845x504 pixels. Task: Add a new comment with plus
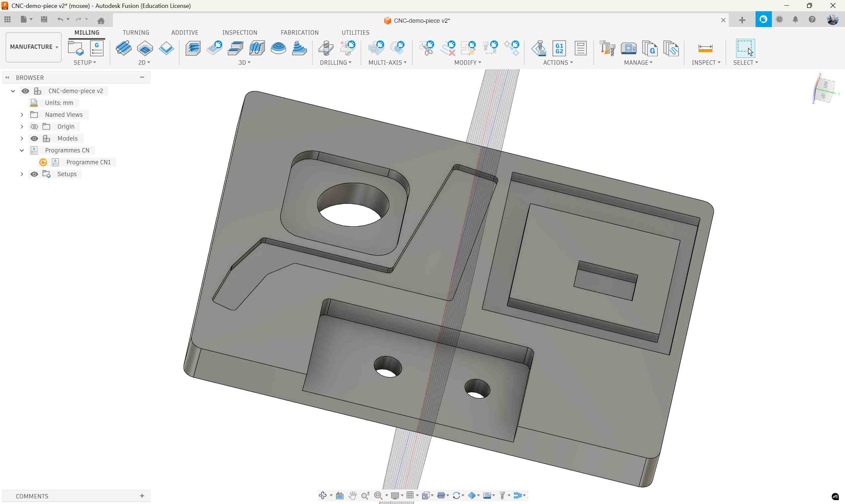point(142,496)
